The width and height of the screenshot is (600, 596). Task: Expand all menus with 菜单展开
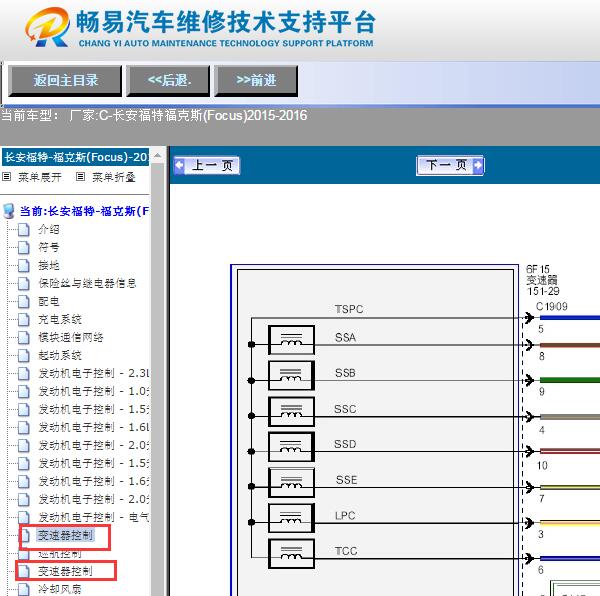[x=40, y=177]
